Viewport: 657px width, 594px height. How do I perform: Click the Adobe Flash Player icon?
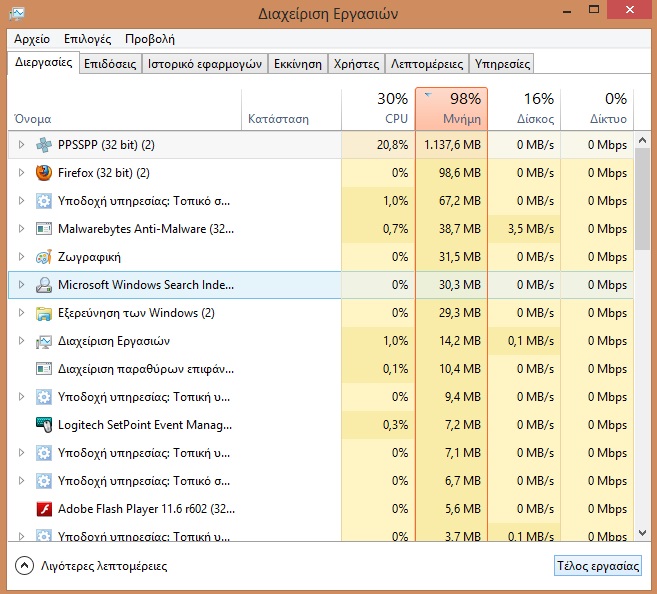point(44,509)
